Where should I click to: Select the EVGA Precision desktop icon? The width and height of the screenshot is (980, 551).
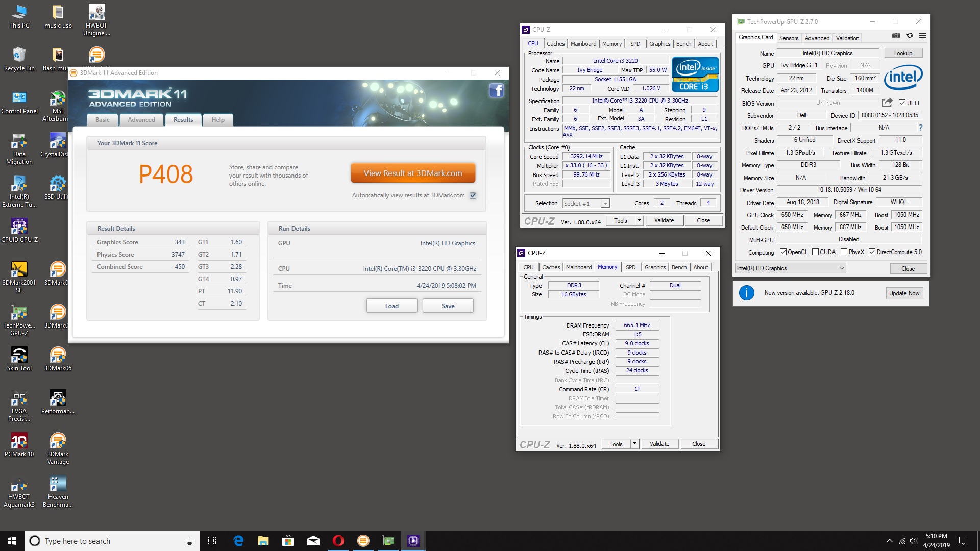pos(19,406)
